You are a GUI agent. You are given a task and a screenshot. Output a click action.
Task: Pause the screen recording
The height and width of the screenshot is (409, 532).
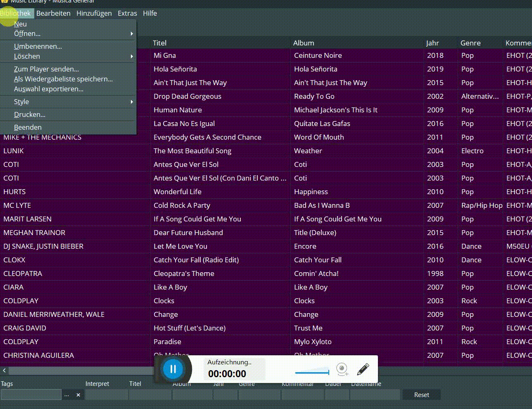(173, 369)
